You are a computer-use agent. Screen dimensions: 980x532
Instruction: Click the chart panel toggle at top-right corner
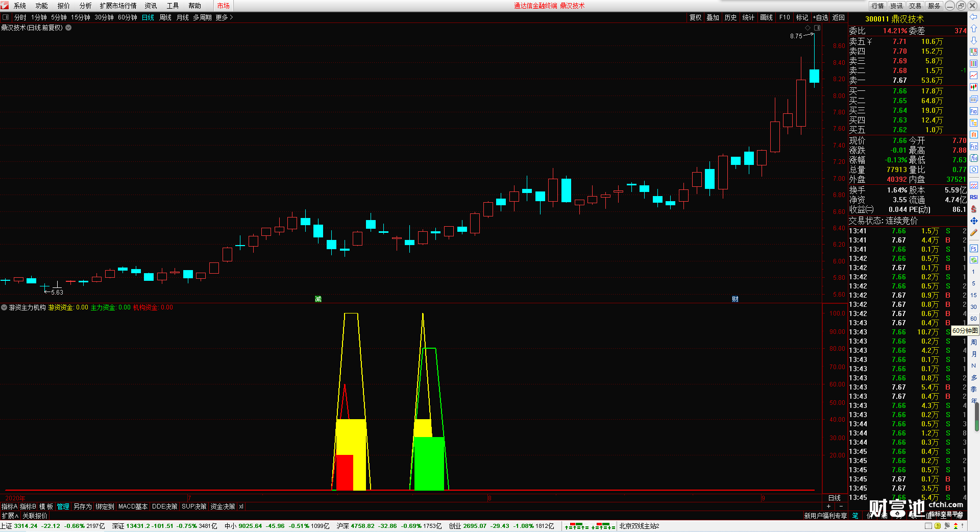(x=817, y=28)
